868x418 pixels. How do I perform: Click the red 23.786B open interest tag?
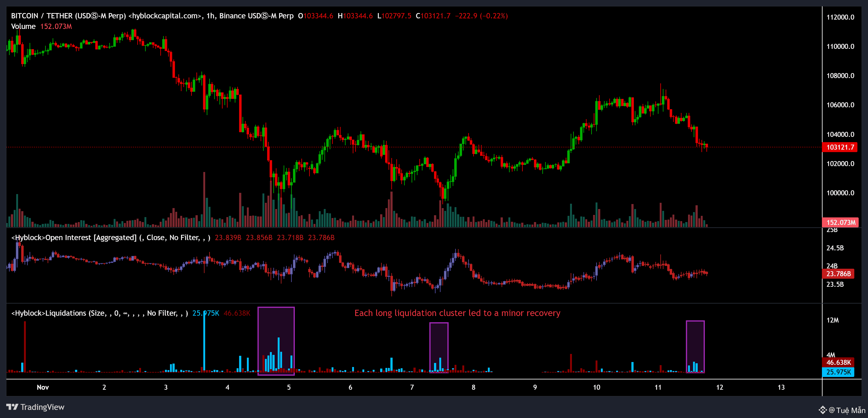pyautogui.click(x=838, y=274)
